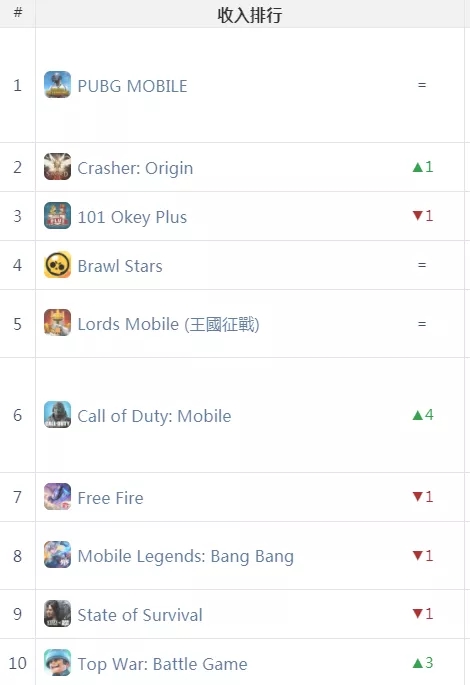Image resolution: width=470 pixels, height=685 pixels.
Task: Open the Top War: Battle Game link
Action: [x=162, y=664]
